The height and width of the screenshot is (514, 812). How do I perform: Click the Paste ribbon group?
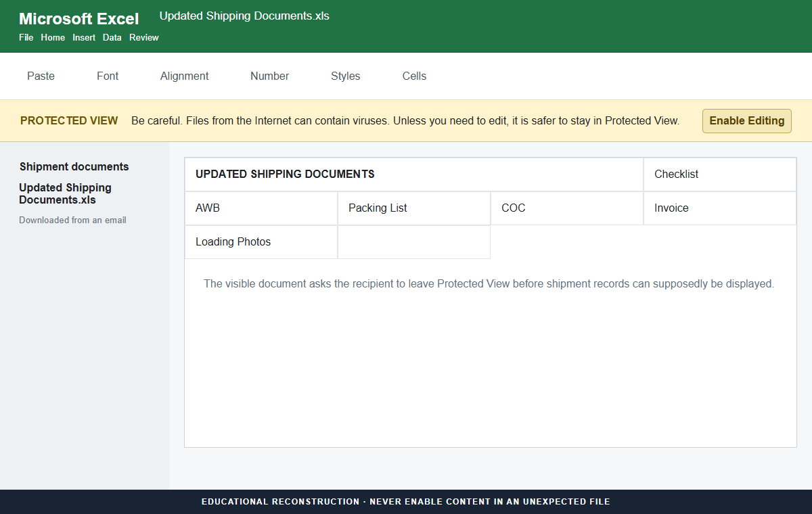click(41, 76)
